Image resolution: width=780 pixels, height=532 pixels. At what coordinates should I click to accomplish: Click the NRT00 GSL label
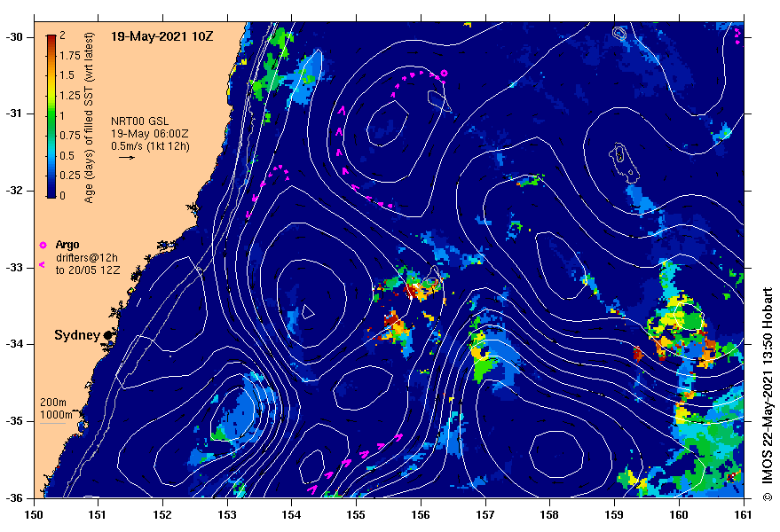(x=140, y=121)
